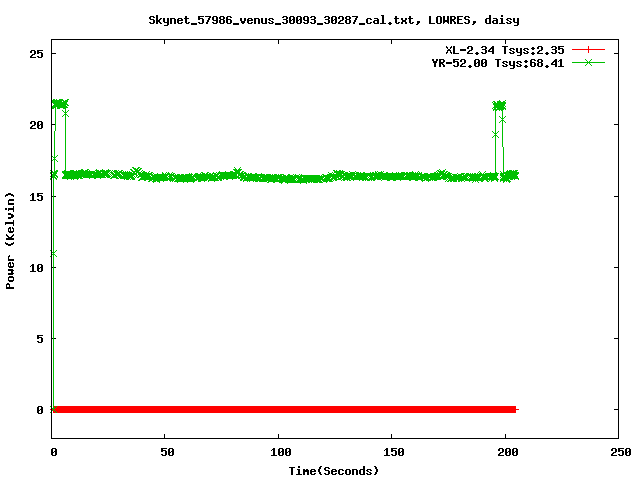
Task: Click the Power (Kelvin) y-axis label
Action: tap(10, 241)
